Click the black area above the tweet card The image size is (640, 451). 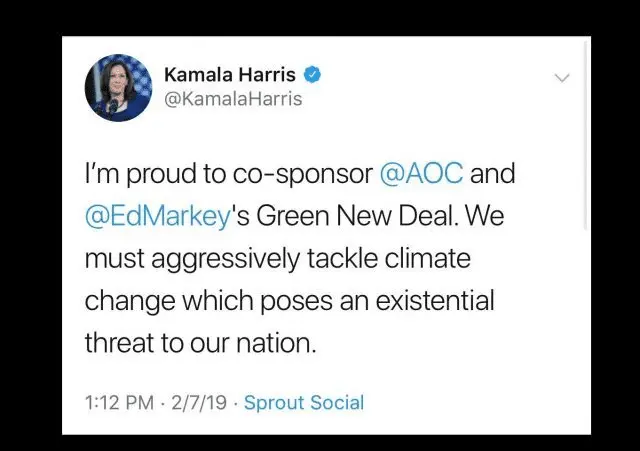[x=320, y=18]
